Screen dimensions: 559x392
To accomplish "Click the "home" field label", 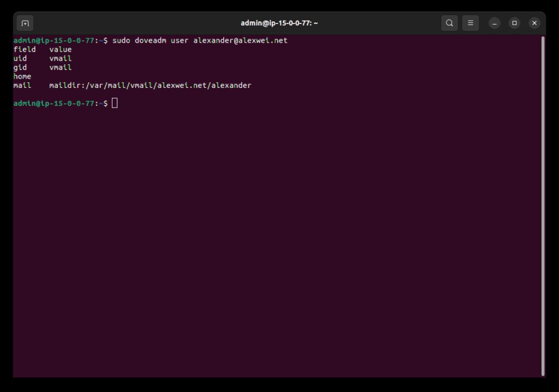I will pos(22,76).
